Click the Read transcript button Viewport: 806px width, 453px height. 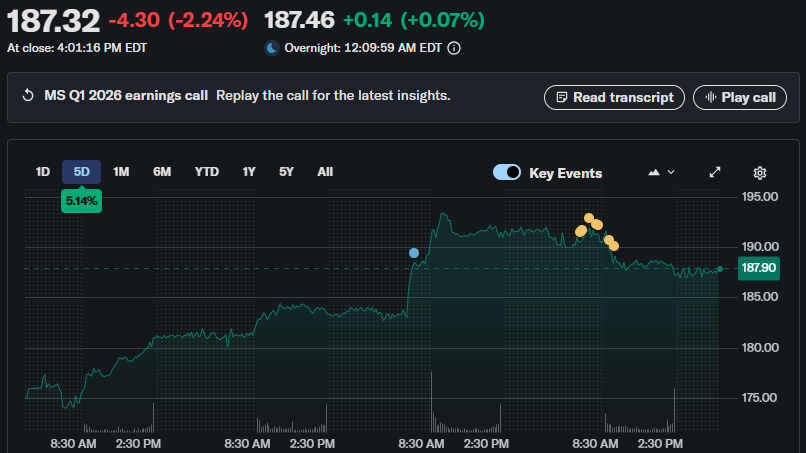point(615,97)
